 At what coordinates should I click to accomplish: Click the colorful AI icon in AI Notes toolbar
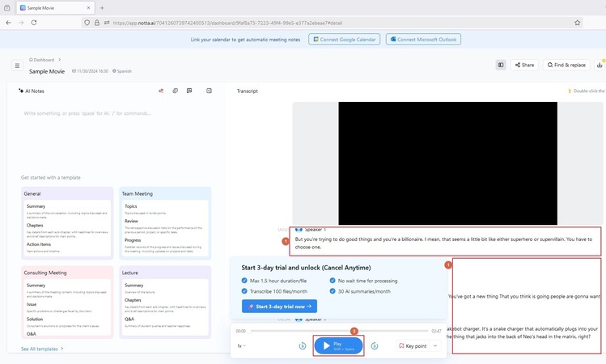pyautogui.click(x=161, y=91)
